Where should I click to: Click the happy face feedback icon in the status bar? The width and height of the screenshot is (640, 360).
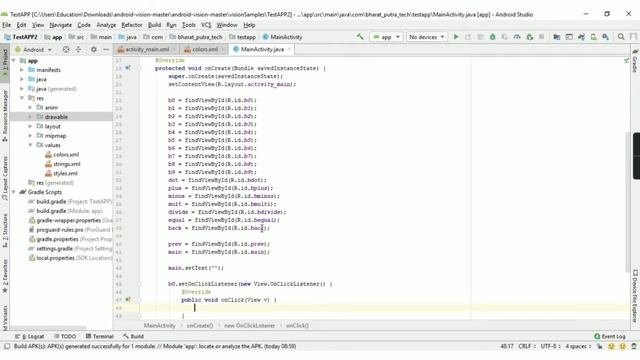tap(611, 347)
